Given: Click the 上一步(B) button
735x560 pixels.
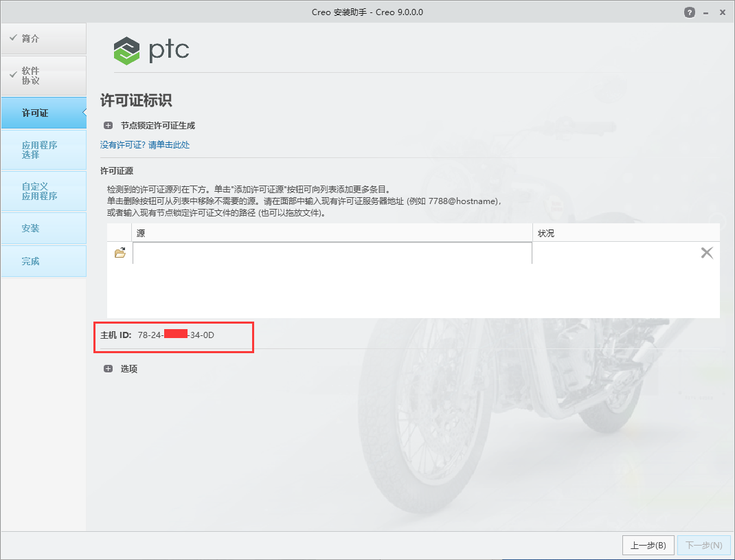Looking at the screenshot, I should click(648, 545).
